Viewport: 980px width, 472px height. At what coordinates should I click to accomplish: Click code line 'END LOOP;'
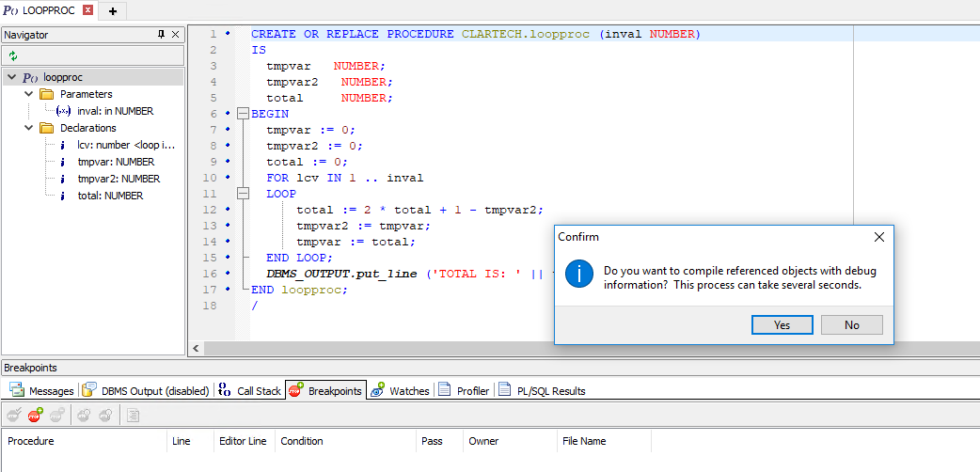[299, 258]
